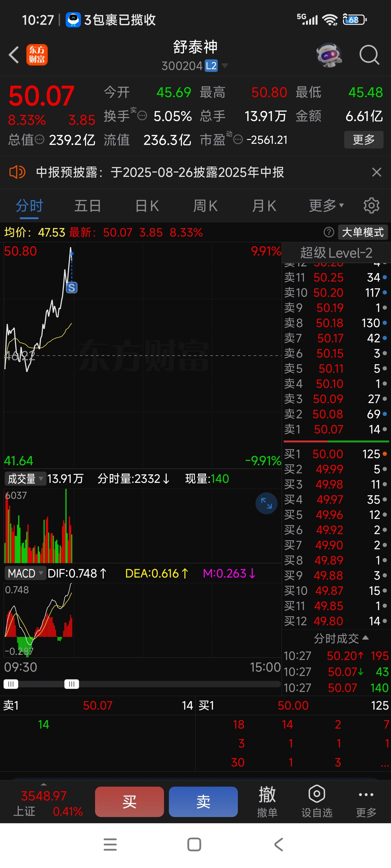The image size is (391, 868).
Task: Open the 成交量 indicator dropdown
Action: (25, 478)
